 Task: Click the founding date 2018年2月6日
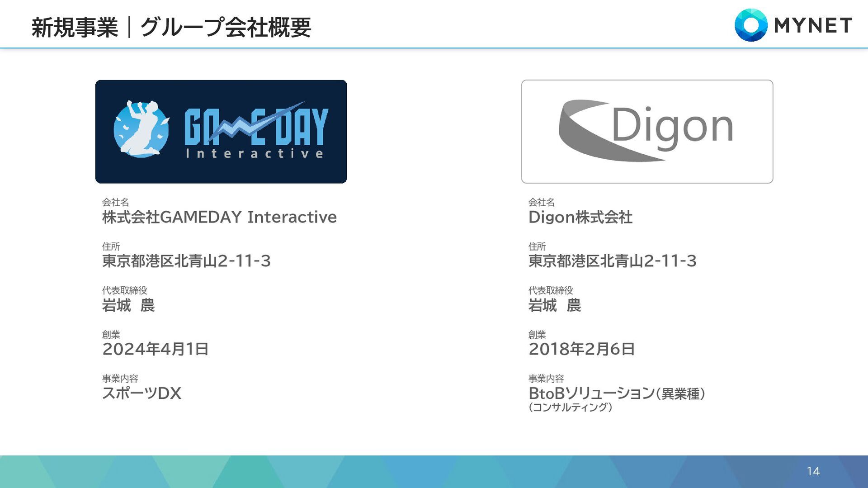582,349
